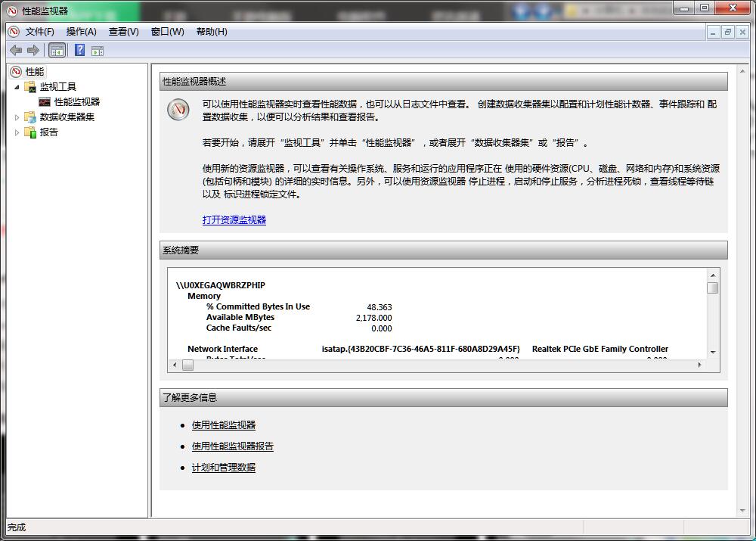This screenshot has height=541, width=756.
Task: Click the 系统摘要 section header
Action: pyautogui.click(x=444, y=250)
